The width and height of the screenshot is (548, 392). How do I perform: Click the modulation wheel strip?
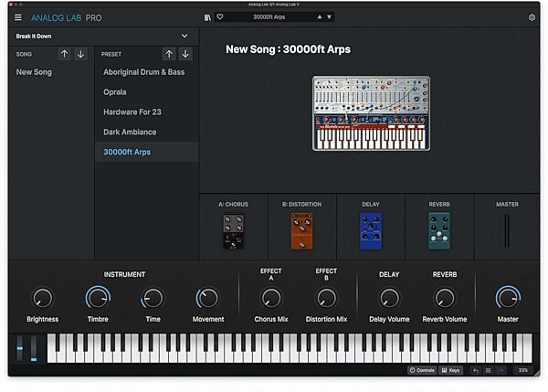point(34,348)
